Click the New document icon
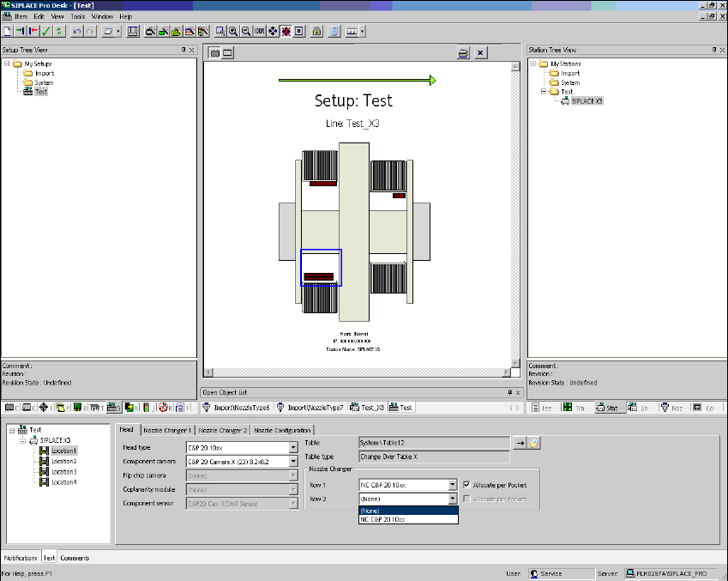Screen dimensions: 728x581 coord(7,32)
